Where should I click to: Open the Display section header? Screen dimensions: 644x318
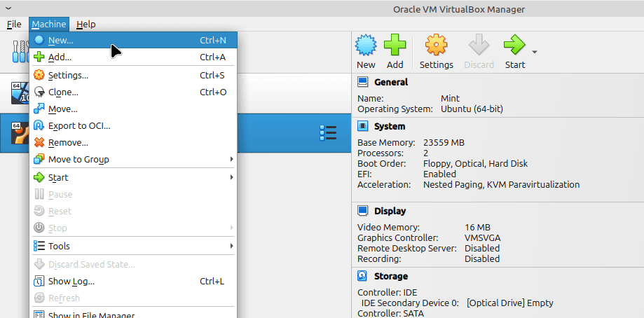pyautogui.click(x=390, y=212)
